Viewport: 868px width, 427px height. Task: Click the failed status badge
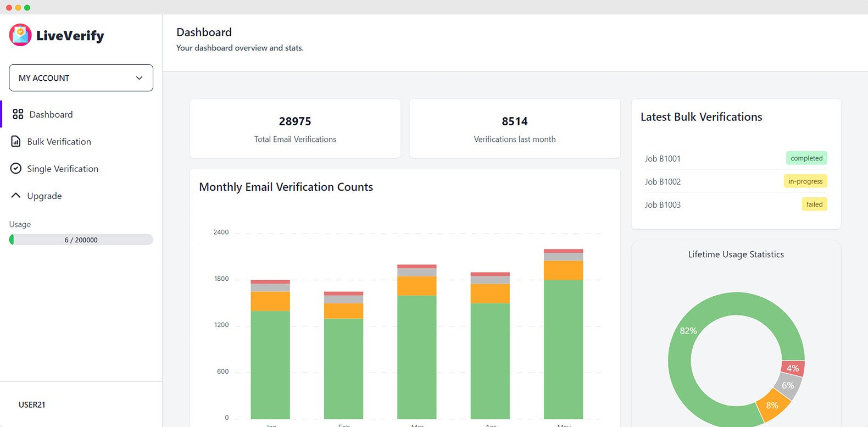coord(814,204)
